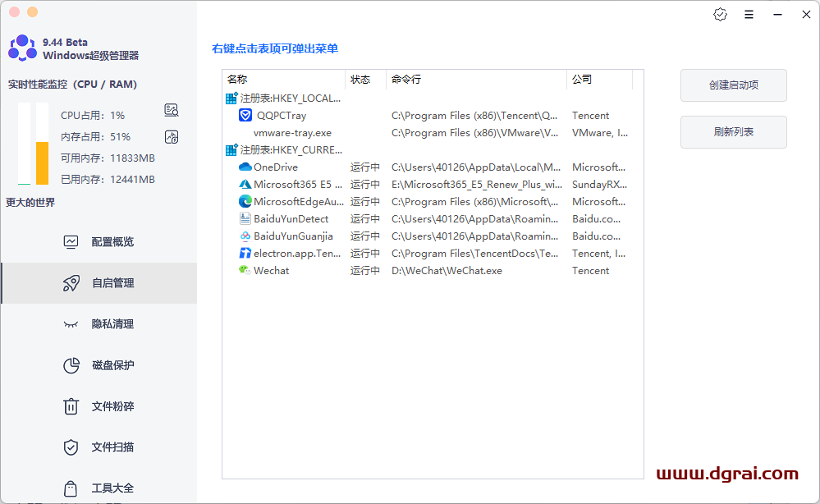This screenshot has height=504, width=820.
Task: Click the 可用内存: 11833MB reading
Action: pyautogui.click(x=108, y=158)
